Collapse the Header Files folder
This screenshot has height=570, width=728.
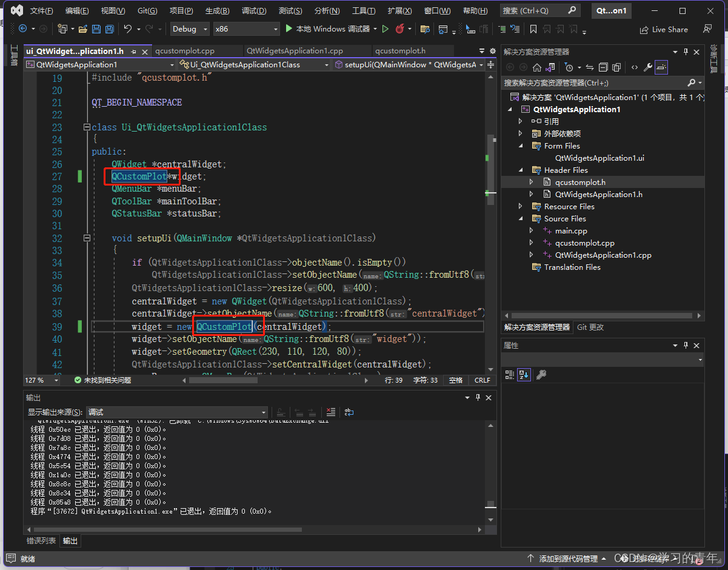point(520,170)
